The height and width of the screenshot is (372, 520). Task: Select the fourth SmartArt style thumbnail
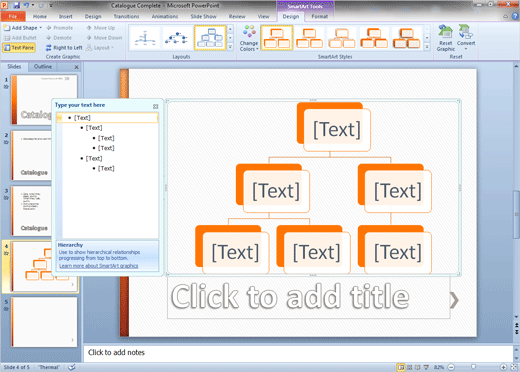pyautogui.click(x=374, y=38)
